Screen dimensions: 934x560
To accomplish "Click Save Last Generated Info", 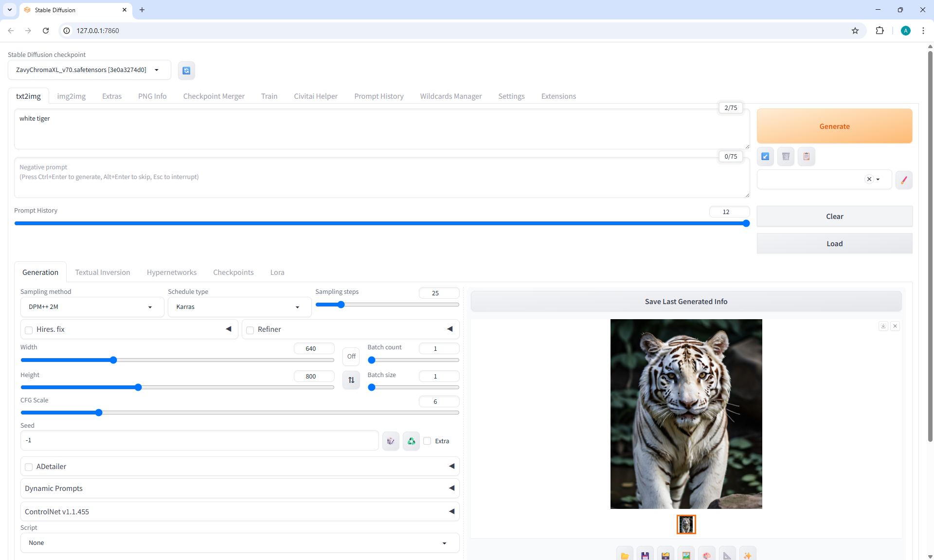I will pyautogui.click(x=686, y=302).
